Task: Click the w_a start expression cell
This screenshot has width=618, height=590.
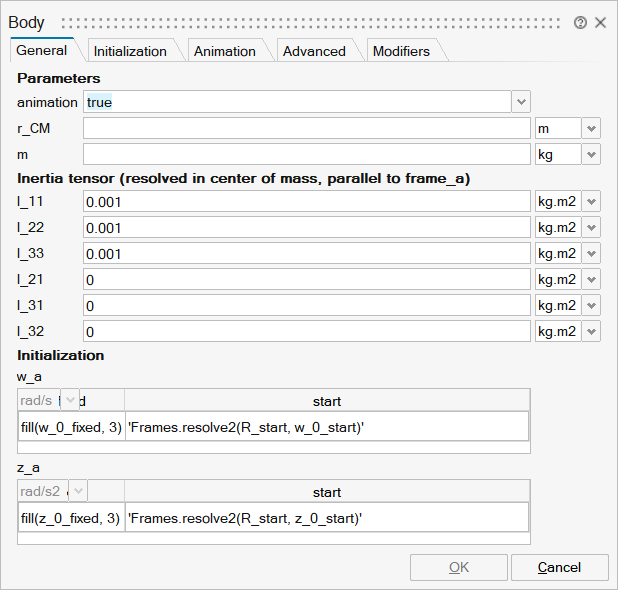Action: [326, 427]
